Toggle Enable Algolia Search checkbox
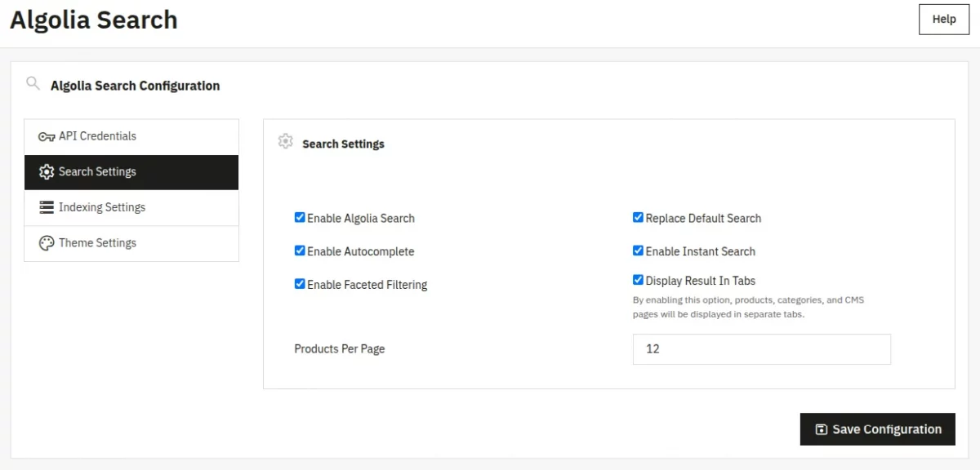980x470 pixels. click(300, 218)
